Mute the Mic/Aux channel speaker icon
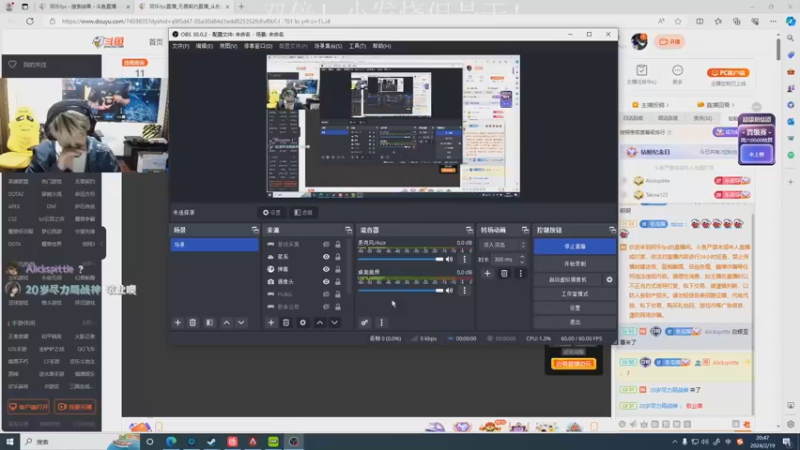Viewport: 800px width, 450px height. [449, 259]
